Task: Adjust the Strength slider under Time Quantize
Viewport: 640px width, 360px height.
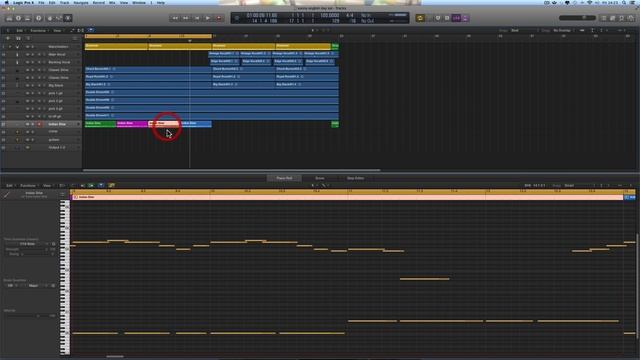Action: click(33, 249)
